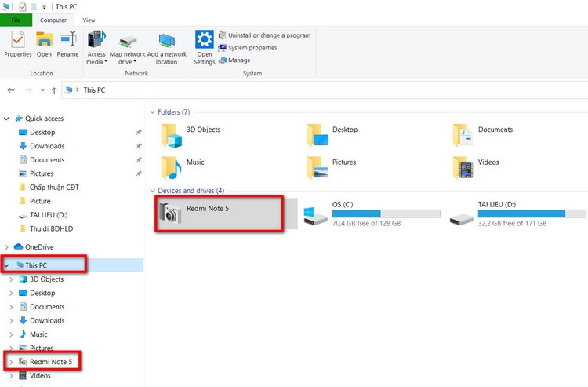Select 3D Objects in This PC tree

(x=46, y=279)
